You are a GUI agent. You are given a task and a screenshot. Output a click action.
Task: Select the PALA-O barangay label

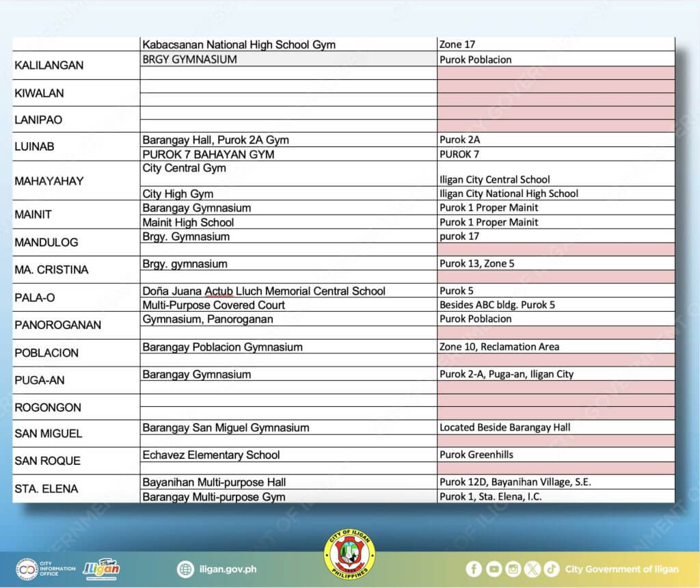(x=33, y=298)
